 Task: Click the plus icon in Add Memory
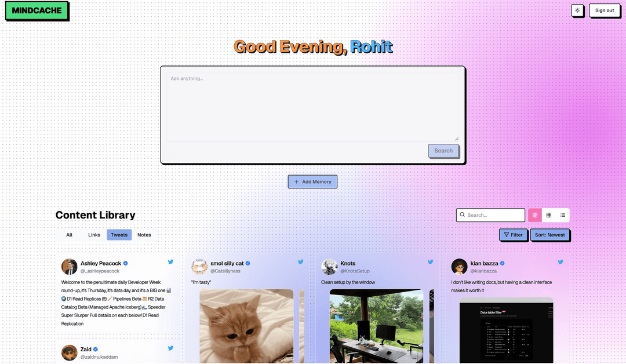point(297,181)
